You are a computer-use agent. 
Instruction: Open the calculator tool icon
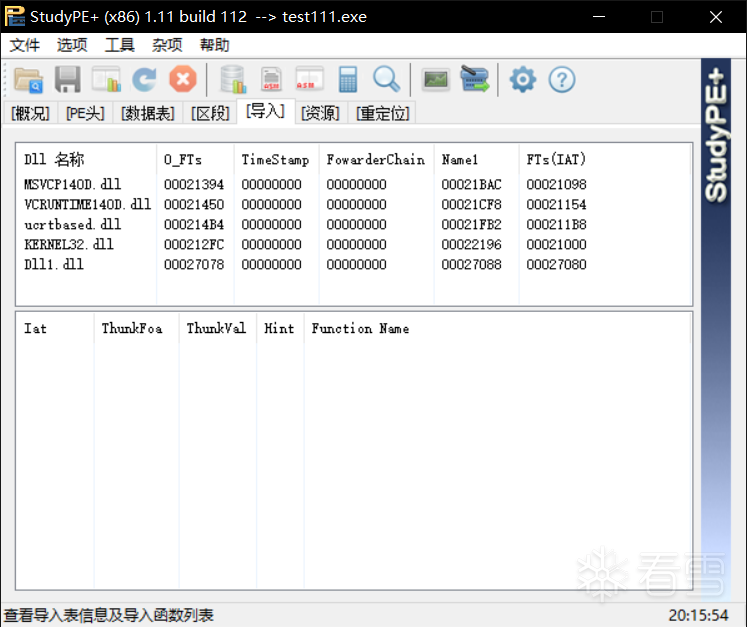click(348, 80)
